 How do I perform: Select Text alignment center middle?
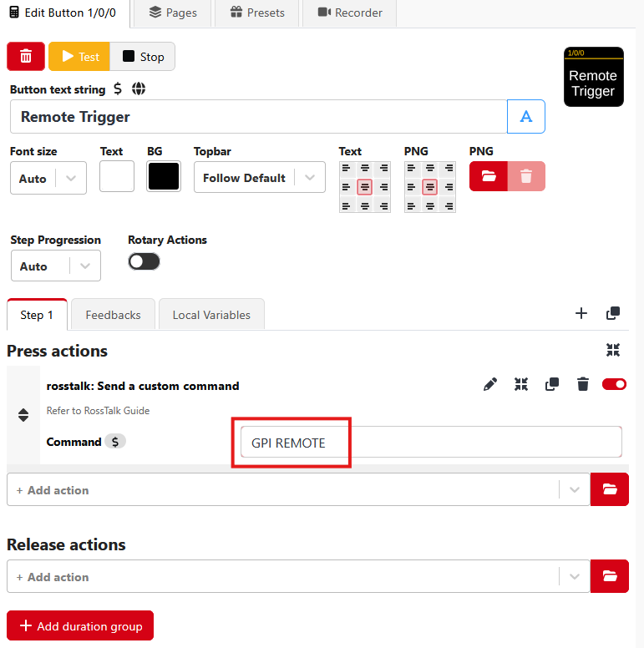364,187
